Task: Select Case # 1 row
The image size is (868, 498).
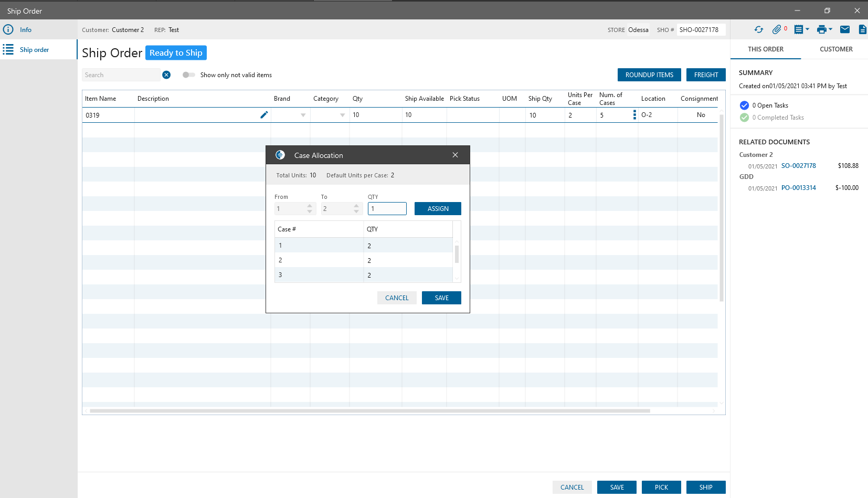Action: coord(364,246)
